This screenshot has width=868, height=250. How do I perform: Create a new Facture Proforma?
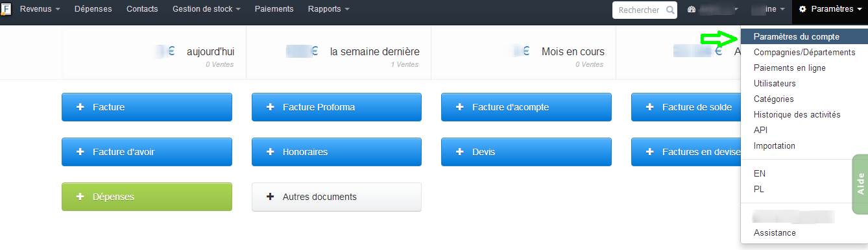tap(337, 107)
